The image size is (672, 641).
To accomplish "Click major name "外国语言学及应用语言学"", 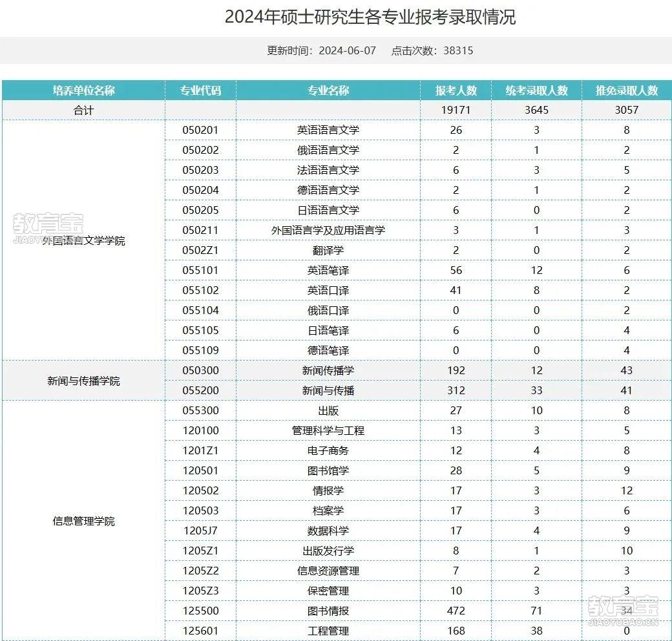I will [x=328, y=230].
